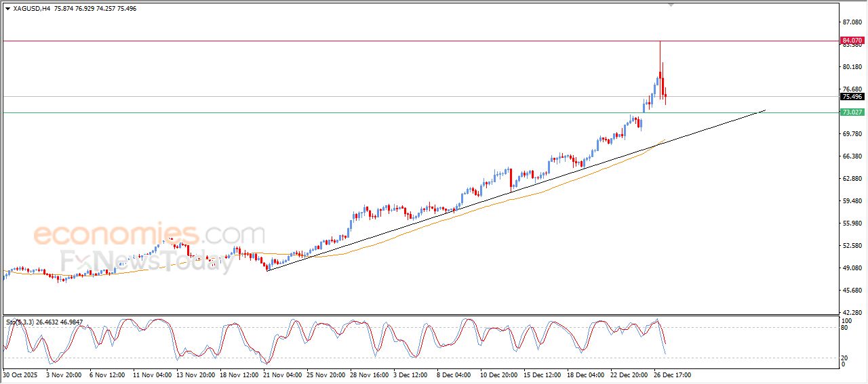
Task: Click the tall red candle wick at the peak
Action: click(660, 54)
